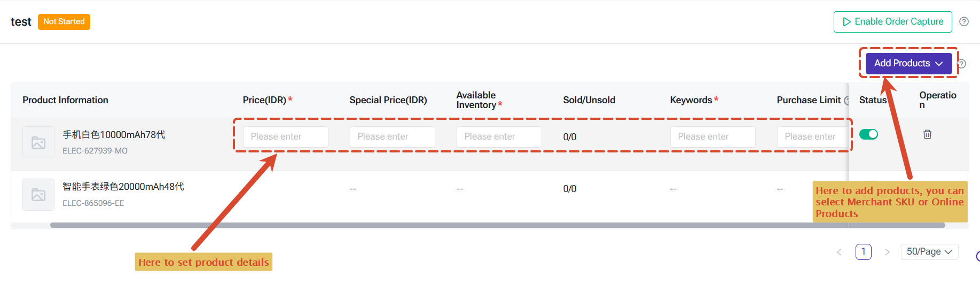The height and width of the screenshot is (307, 980).
Task: Click the Purchase Limit input field
Action: 813,137
